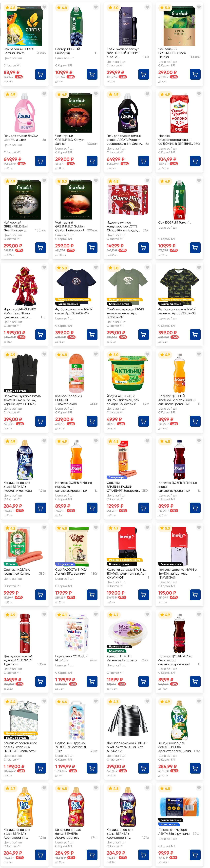Add Лента garbage bags to cart
This screenshot has width=210, height=868.
(195, 855)
